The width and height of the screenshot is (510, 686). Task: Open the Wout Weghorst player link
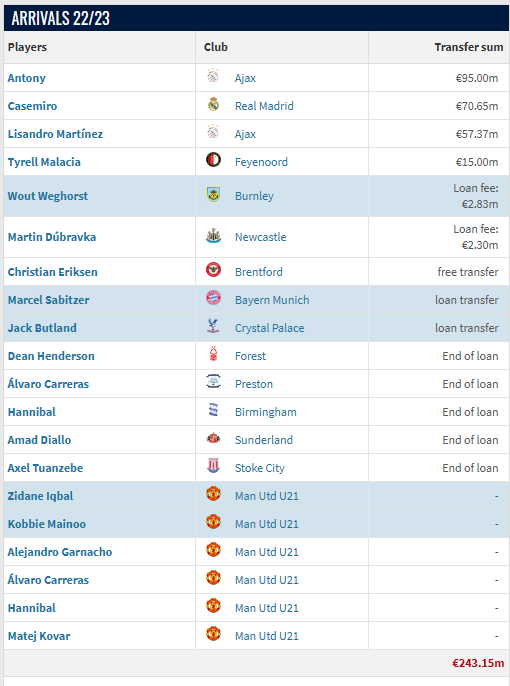coord(48,196)
